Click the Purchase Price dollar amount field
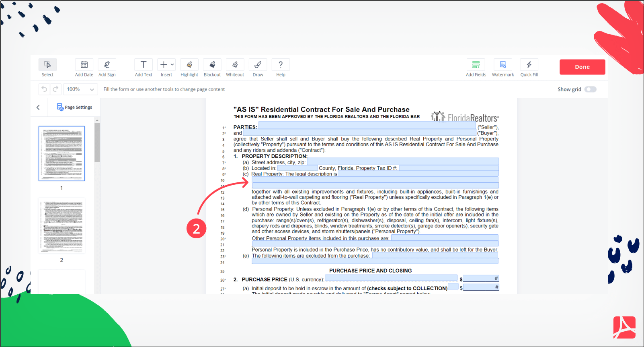The height and width of the screenshot is (347, 644). [481, 278]
